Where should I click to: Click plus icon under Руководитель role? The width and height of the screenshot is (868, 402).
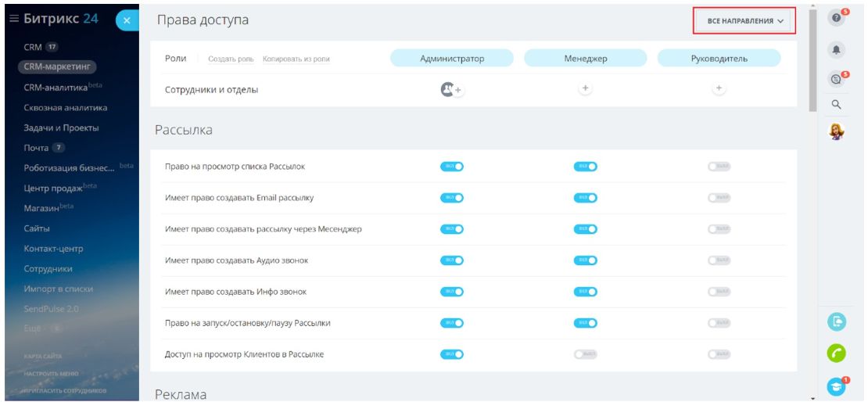coord(719,89)
